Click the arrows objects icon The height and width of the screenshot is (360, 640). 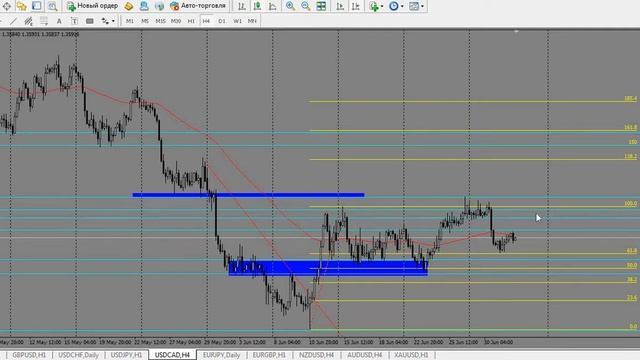(x=105, y=21)
